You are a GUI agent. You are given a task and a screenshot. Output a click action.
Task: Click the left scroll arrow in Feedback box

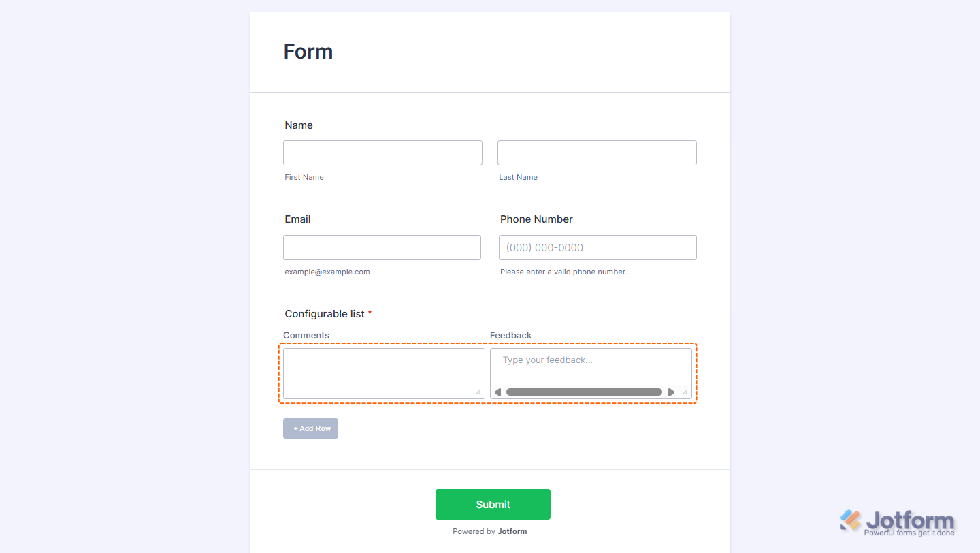click(497, 392)
